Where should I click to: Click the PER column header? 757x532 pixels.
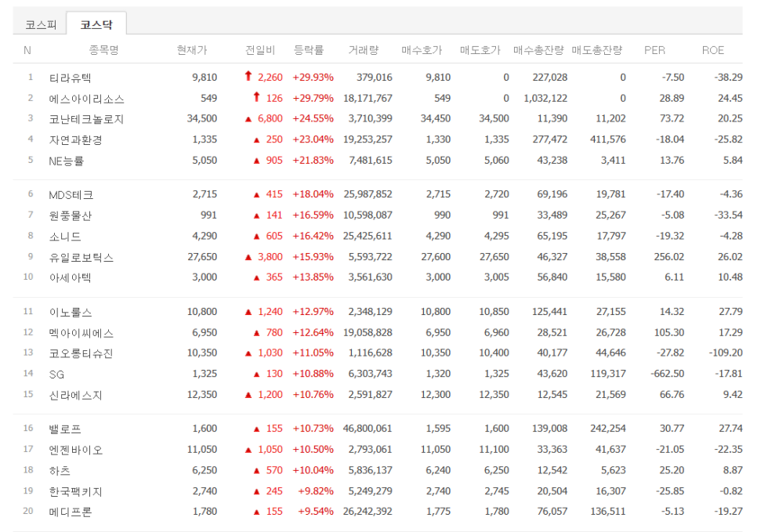[654, 50]
